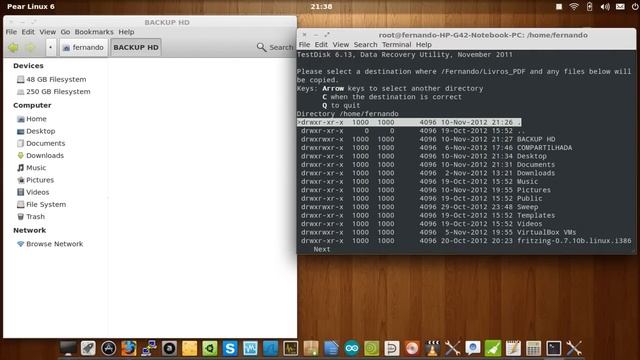The height and width of the screenshot is (360, 640).
Task: Click the Templates directory row in terminal
Action: pyautogui.click(x=428, y=216)
